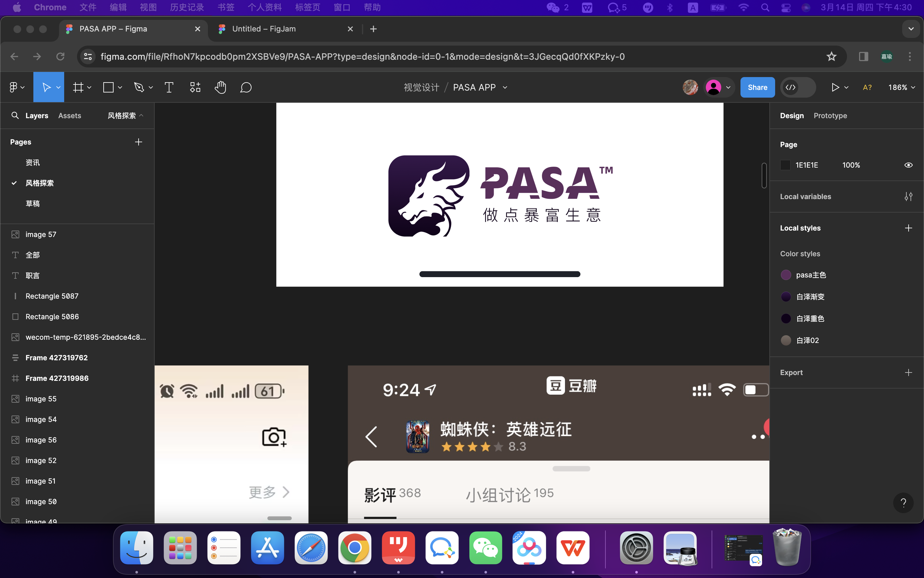Open WeChat from the Dock

click(x=486, y=547)
